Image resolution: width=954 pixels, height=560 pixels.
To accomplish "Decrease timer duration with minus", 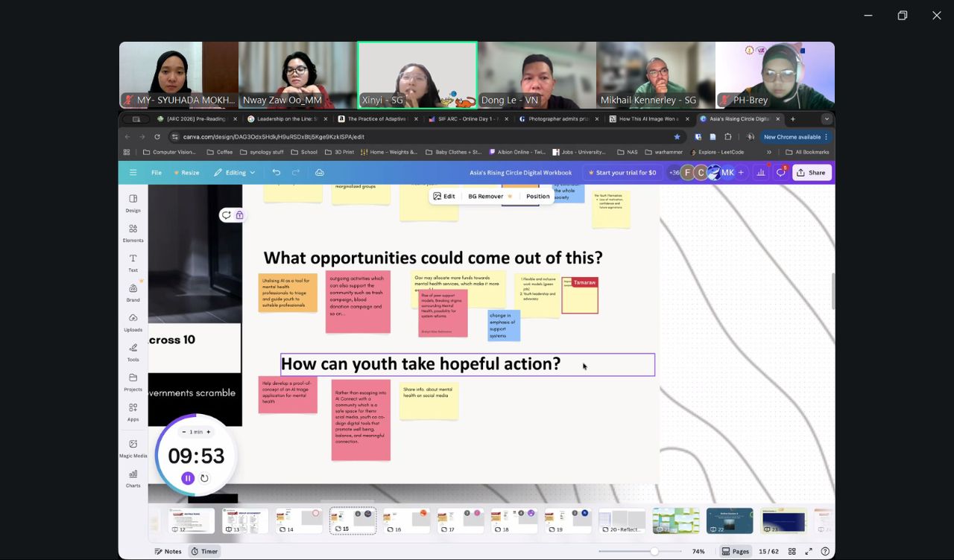I will (184, 432).
